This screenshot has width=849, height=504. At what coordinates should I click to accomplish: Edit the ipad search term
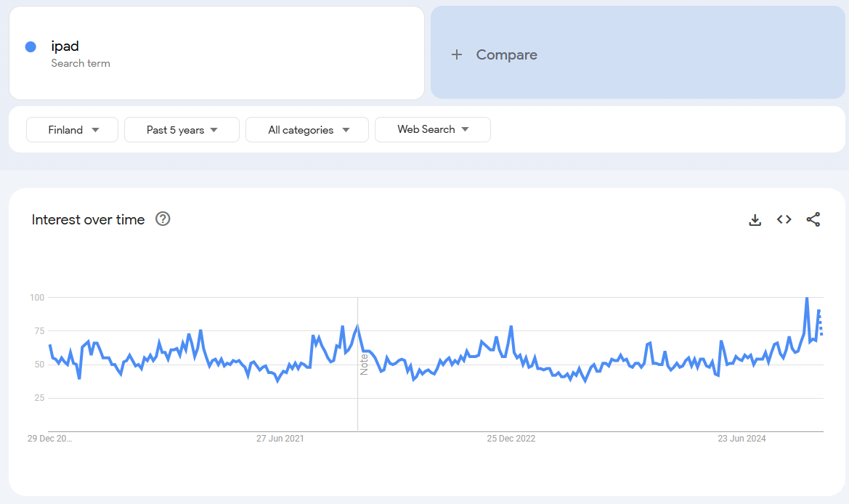tap(65, 46)
